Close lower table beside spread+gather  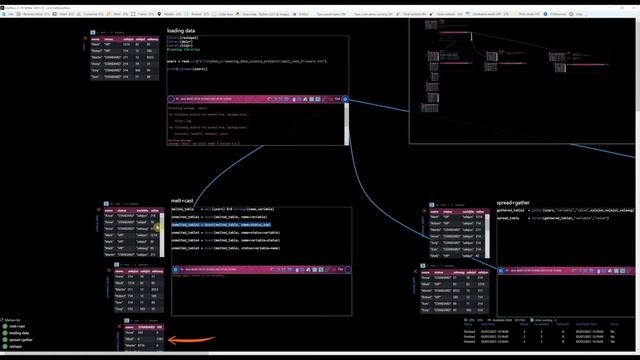pyautogui.click(x=415, y=271)
